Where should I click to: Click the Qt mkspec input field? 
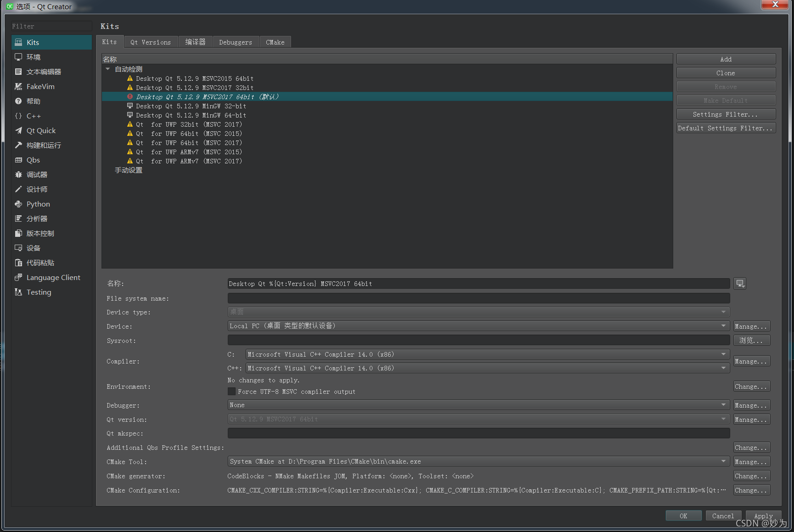tap(479, 433)
